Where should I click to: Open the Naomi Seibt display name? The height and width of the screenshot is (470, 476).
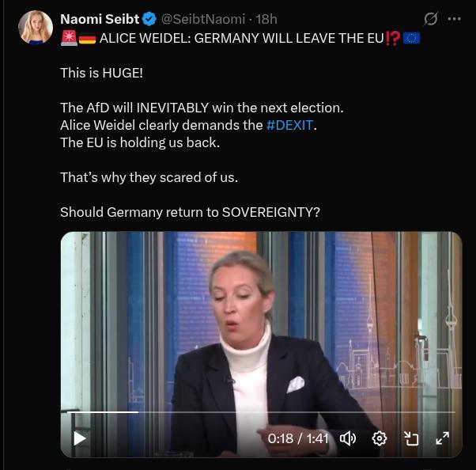tap(100, 19)
